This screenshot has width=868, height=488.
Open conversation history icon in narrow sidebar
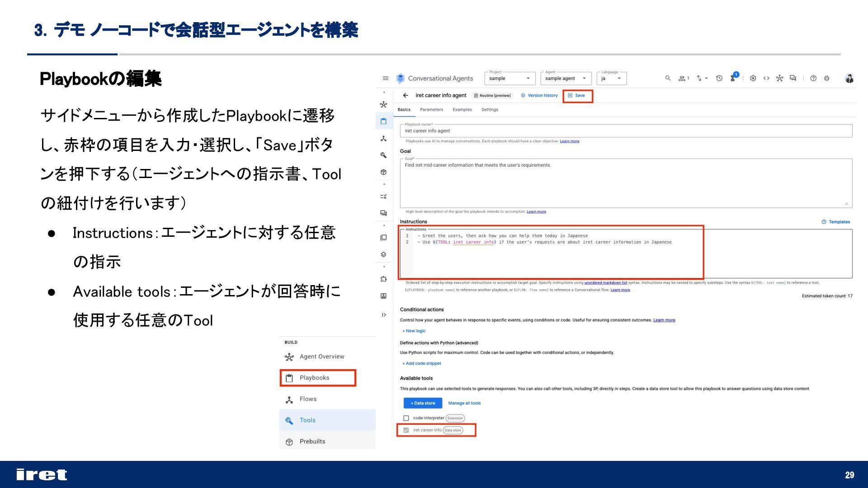[x=383, y=213]
